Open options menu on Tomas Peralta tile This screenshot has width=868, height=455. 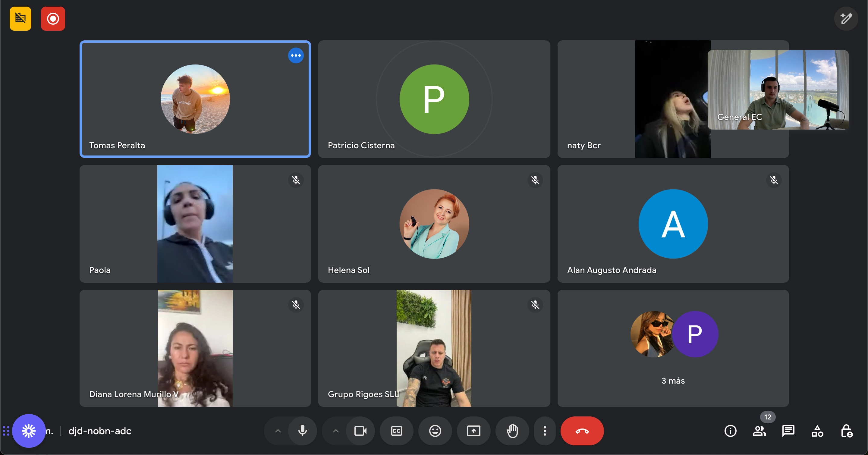[x=295, y=55]
